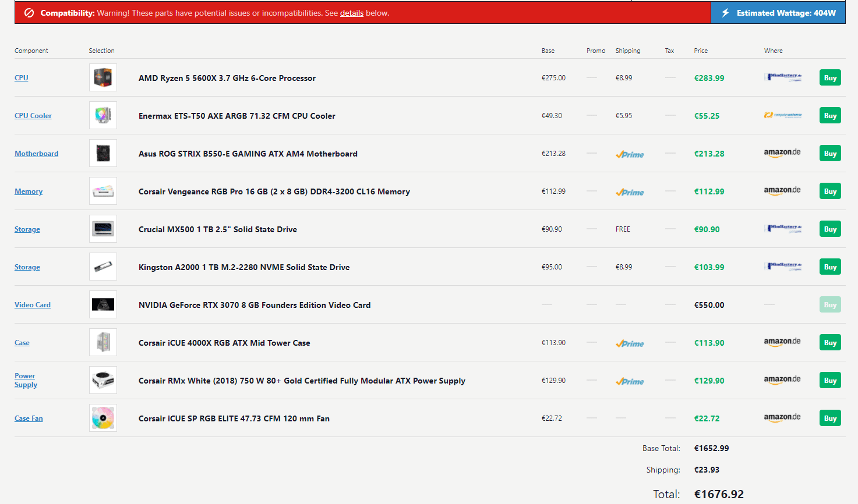
Task: Open the CPU component link
Action: click(x=22, y=78)
